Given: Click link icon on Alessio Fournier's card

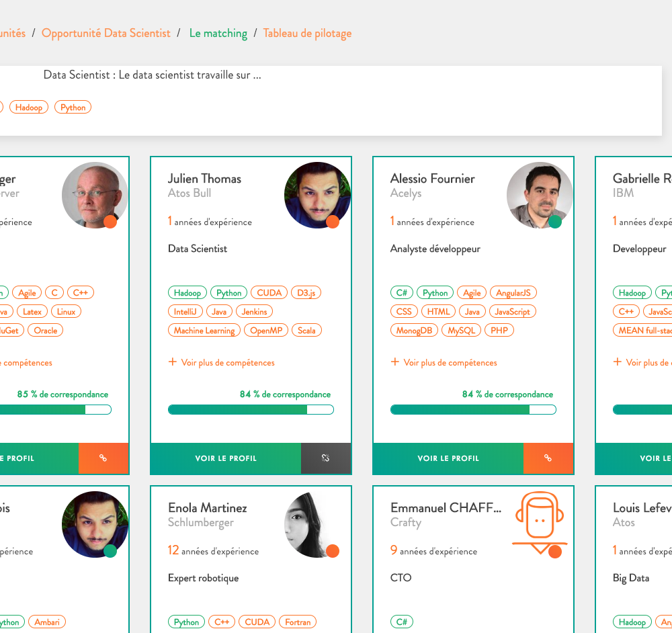Looking at the screenshot, I should coord(548,458).
